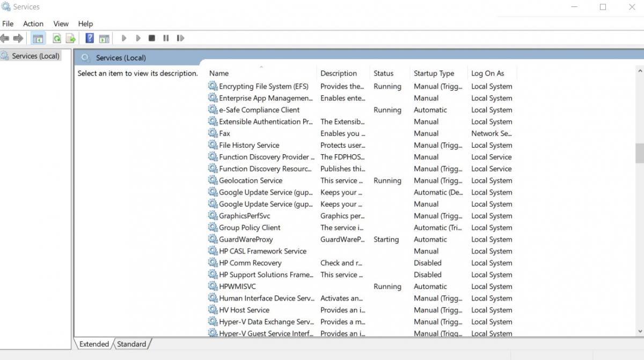644x360 pixels.
Task: Click the Starting status of GuardWareProxy
Action: pos(386,240)
